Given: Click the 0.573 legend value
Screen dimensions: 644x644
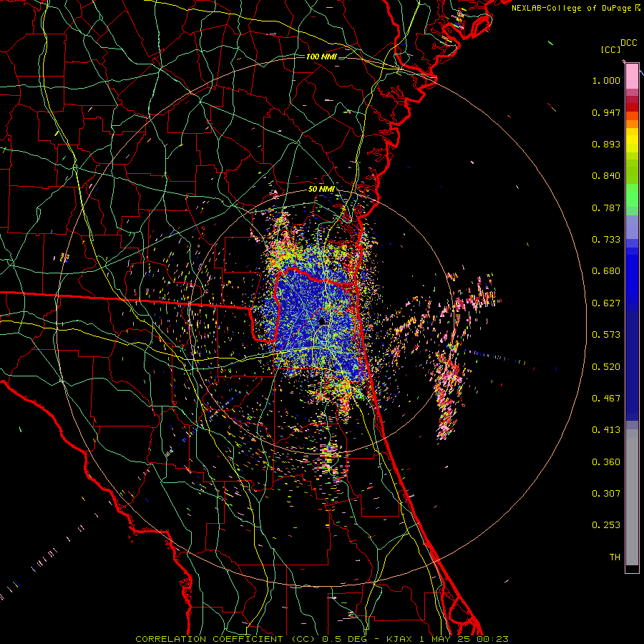Looking at the screenshot, I should coord(606,335).
